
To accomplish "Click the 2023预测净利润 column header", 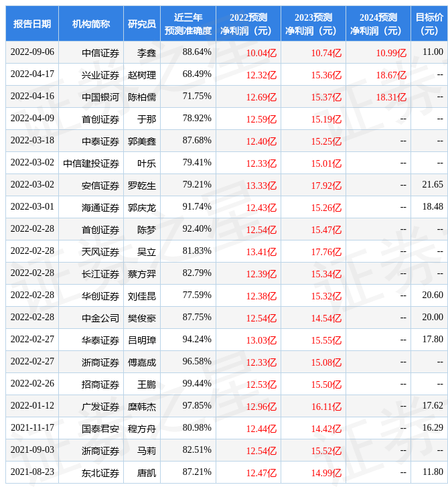I will click(313, 23).
